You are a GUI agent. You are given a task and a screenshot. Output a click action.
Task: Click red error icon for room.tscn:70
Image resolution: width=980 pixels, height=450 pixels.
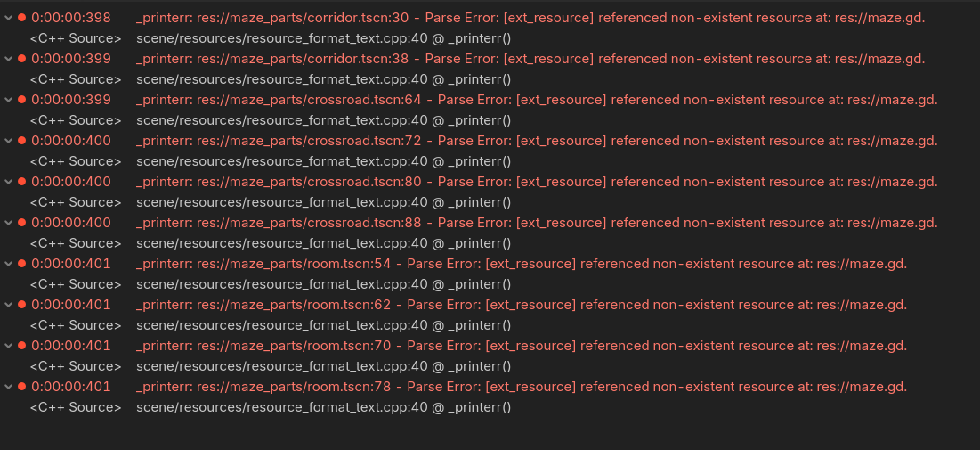(21, 346)
